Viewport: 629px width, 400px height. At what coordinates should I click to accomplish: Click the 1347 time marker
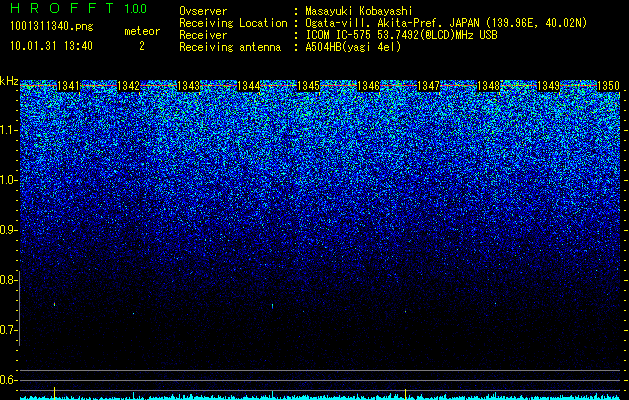pos(428,86)
